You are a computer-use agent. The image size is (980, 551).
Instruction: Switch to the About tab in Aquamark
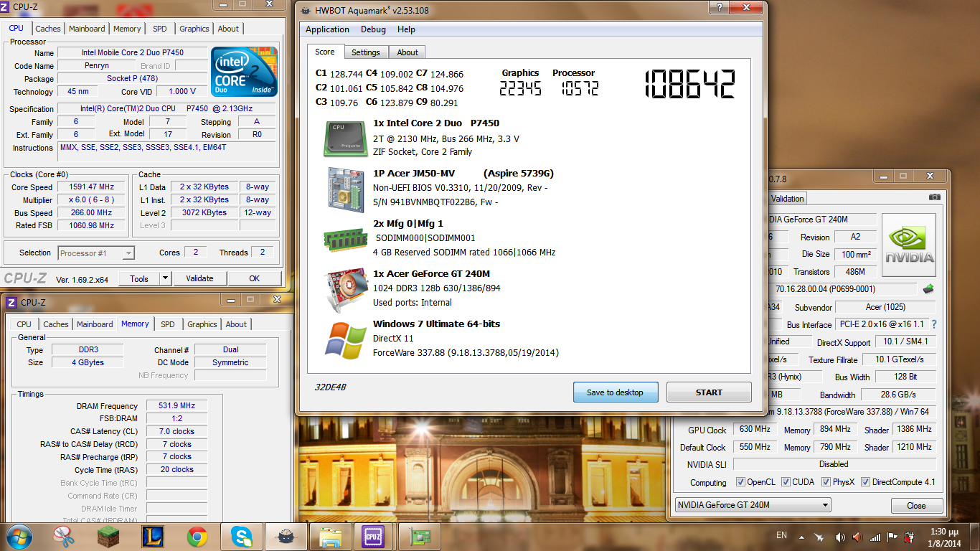pyautogui.click(x=407, y=52)
